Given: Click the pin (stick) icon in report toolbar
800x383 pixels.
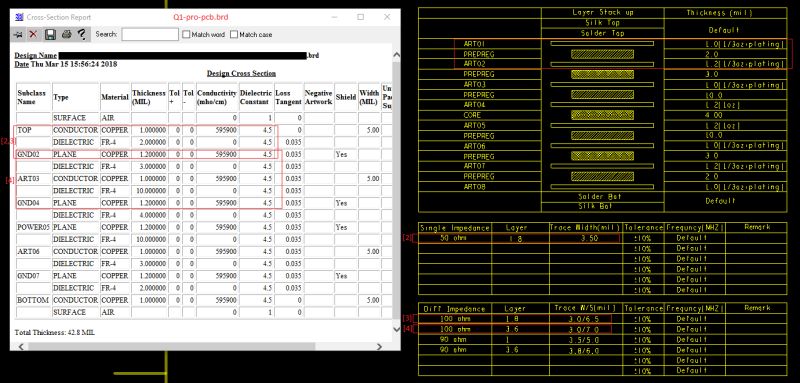Looking at the screenshot, I should click(19, 35).
